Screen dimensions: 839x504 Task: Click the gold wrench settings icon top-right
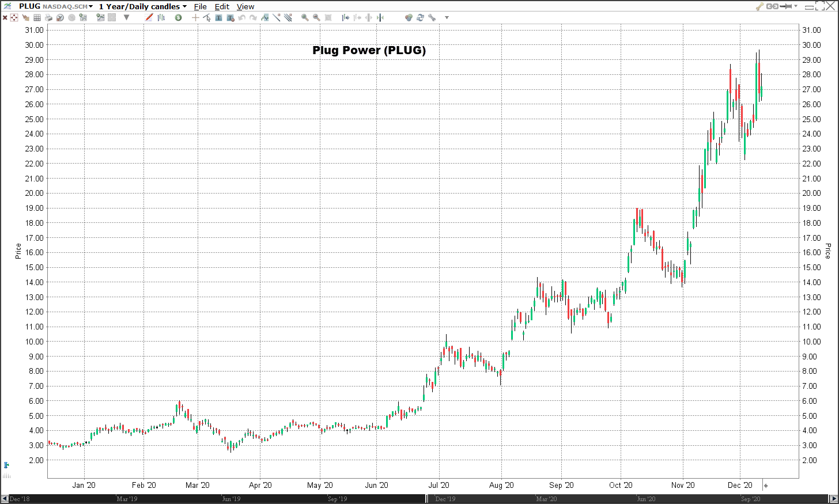point(759,6)
